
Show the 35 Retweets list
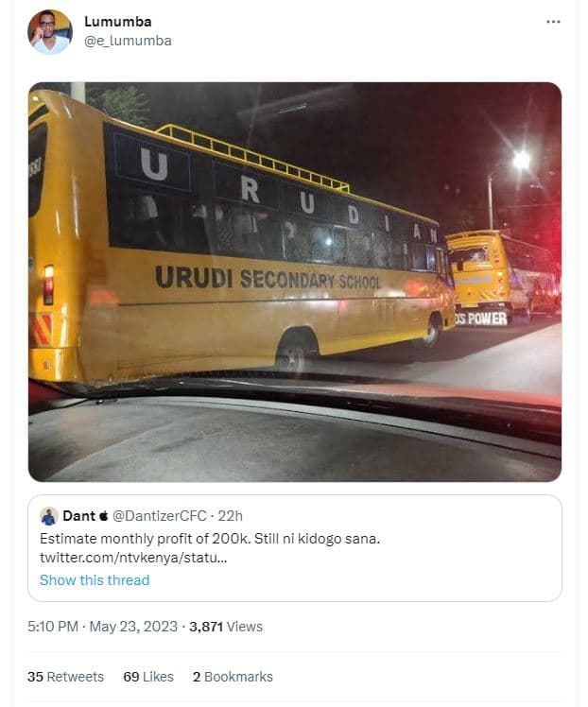(65, 677)
